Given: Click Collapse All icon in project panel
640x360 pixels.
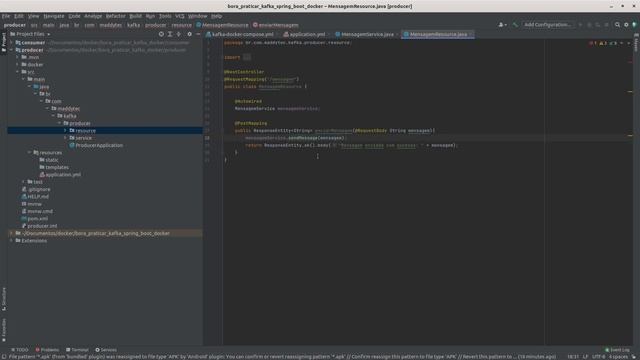Looking at the screenshot, I should (x=178, y=34).
